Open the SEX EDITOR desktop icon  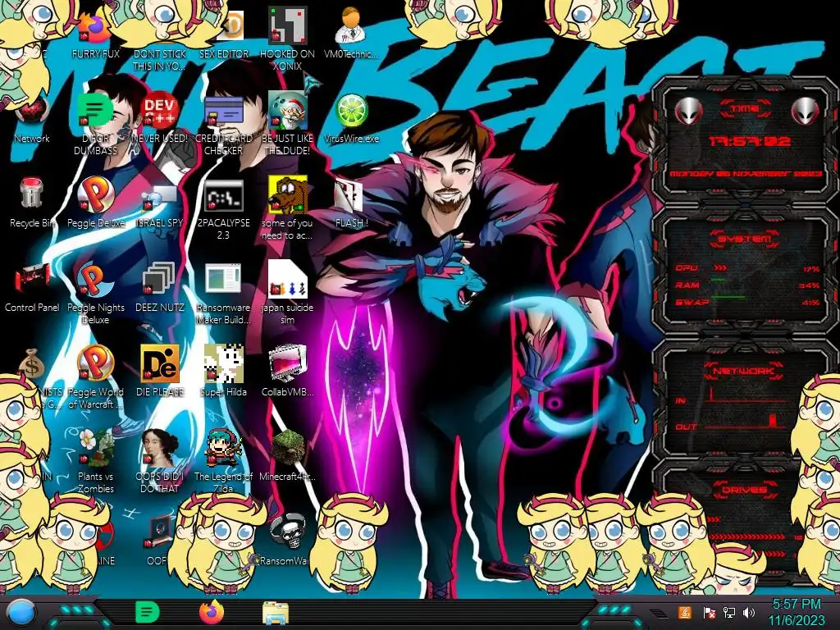(x=234, y=25)
